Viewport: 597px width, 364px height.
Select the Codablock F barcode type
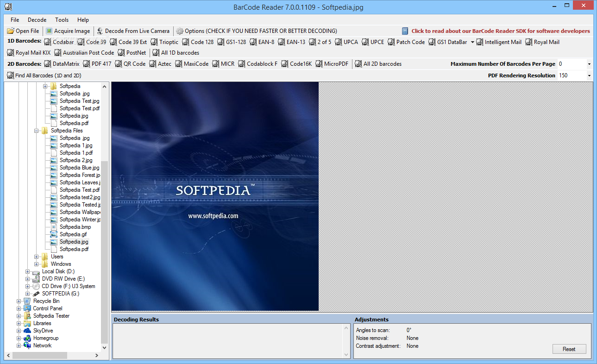258,63
